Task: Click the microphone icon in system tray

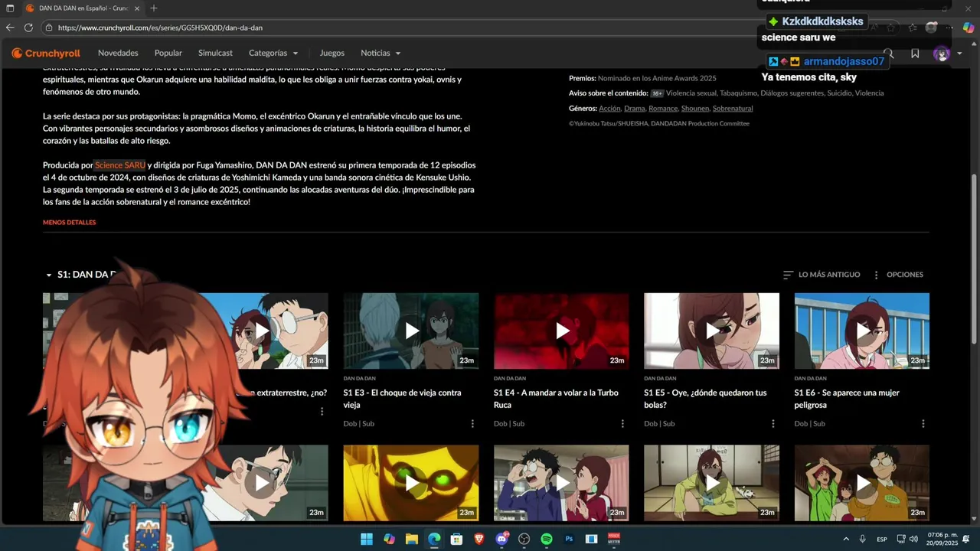Action: [863, 540]
